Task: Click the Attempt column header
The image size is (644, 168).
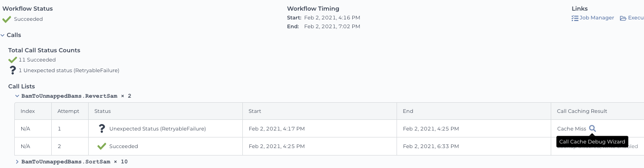Action: point(68,111)
